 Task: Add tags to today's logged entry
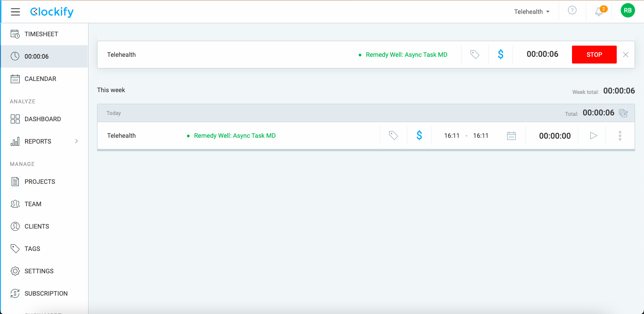pos(394,136)
